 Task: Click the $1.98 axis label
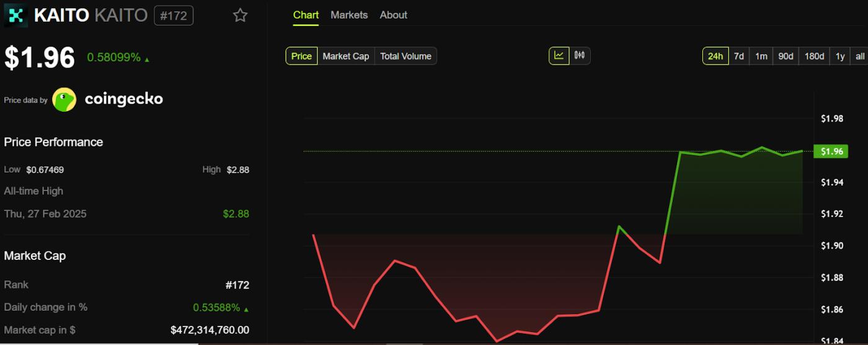click(831, 119)
